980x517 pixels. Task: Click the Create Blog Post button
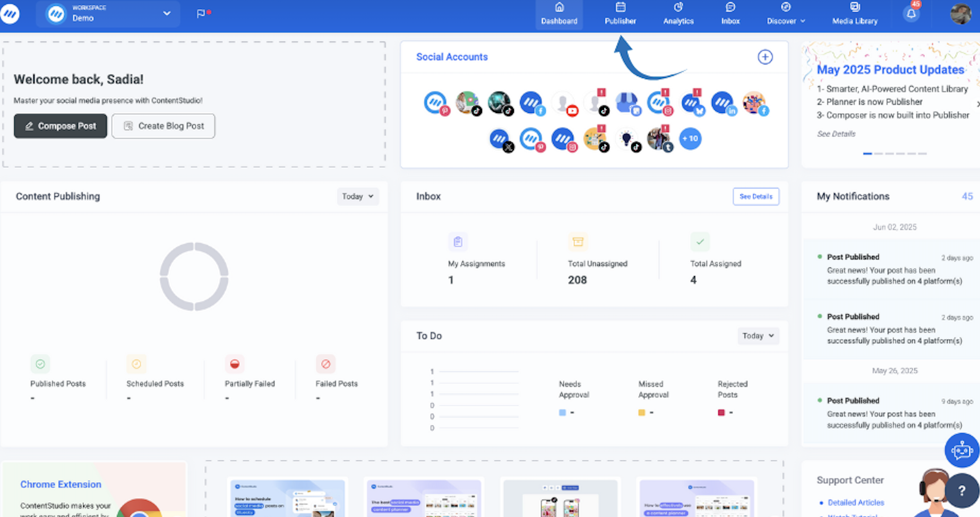164,126
